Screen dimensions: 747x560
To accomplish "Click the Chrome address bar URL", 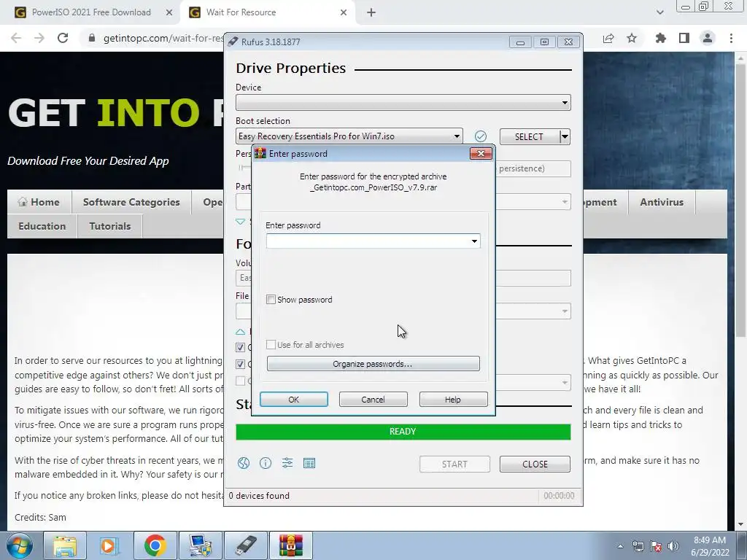I will (x=163, y=38).
